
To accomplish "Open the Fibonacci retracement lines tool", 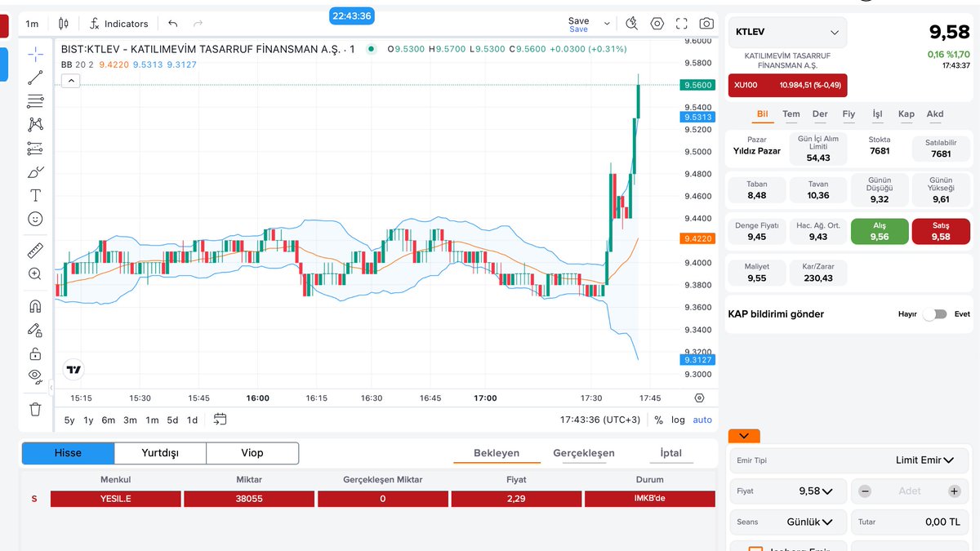I will coord(35,101).
